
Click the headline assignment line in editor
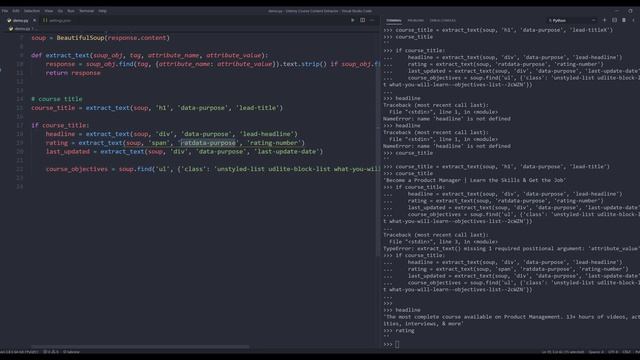[172, 134]
